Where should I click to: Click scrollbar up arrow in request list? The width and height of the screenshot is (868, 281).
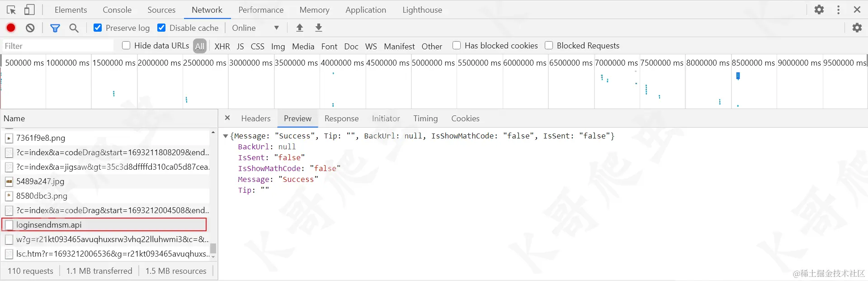click(x=213, y=132)
